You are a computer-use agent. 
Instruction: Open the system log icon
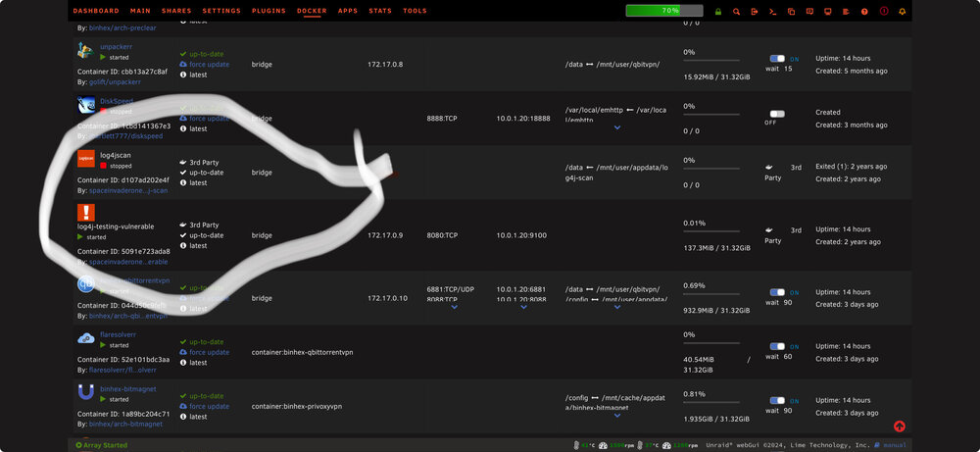(x=847, y=11)
